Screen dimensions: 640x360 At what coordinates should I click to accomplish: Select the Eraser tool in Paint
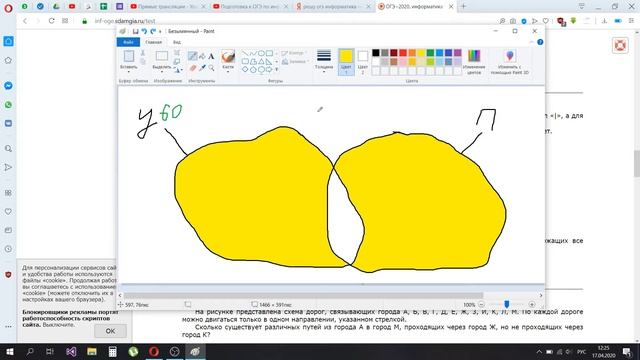193,68
